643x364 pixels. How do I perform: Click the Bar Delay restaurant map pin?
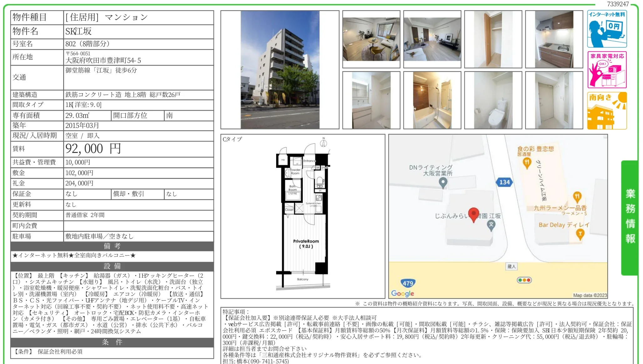click(x=580, y=234)
